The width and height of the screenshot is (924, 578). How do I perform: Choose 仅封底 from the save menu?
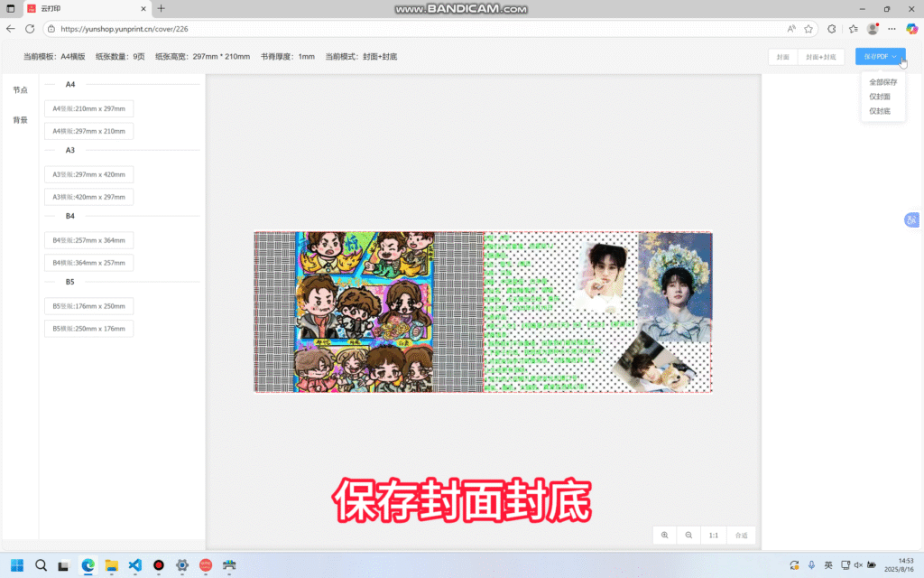coord(880,111)
